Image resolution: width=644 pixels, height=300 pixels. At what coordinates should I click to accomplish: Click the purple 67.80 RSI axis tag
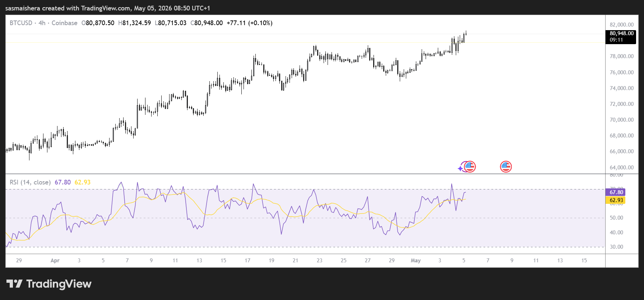pos(616,192)
